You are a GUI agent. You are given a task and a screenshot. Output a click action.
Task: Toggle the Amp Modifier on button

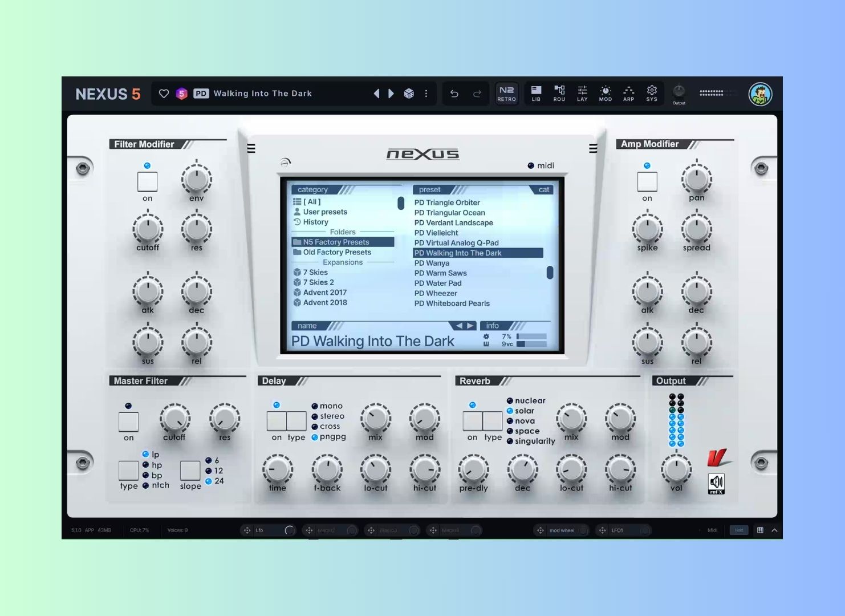[x=647, y=182]
